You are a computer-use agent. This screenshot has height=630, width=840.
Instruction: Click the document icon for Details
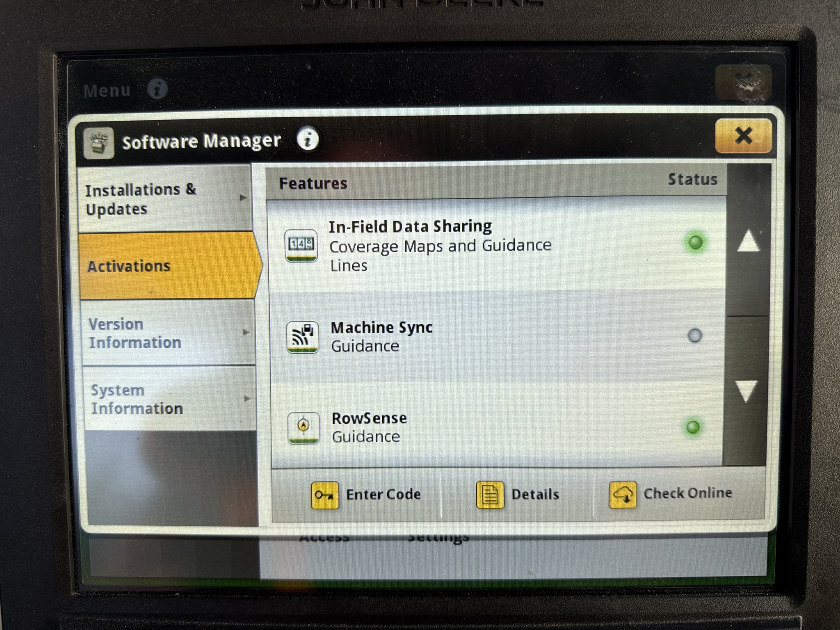(x=490, y=495)
